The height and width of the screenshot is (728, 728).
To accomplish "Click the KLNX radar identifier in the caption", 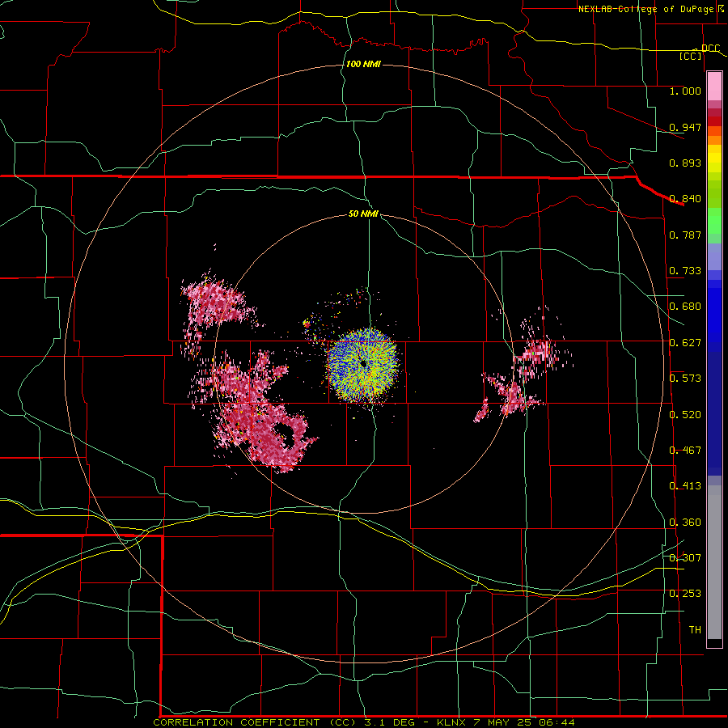I will [451, 722].
